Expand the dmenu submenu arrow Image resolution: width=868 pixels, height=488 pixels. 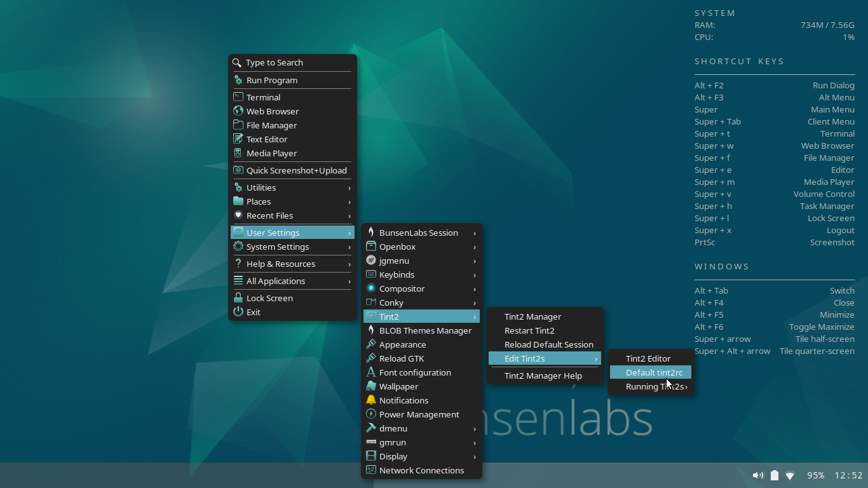click(x=475, y=429)
